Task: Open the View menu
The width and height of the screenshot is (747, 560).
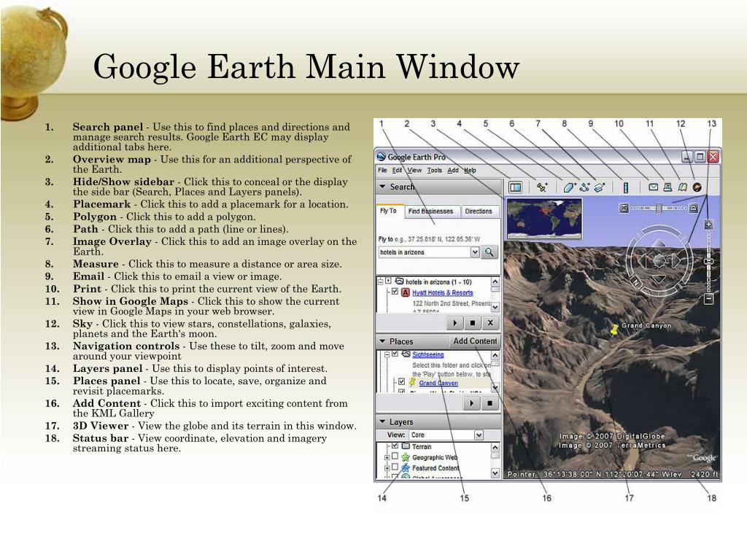Action: point(414,170)
